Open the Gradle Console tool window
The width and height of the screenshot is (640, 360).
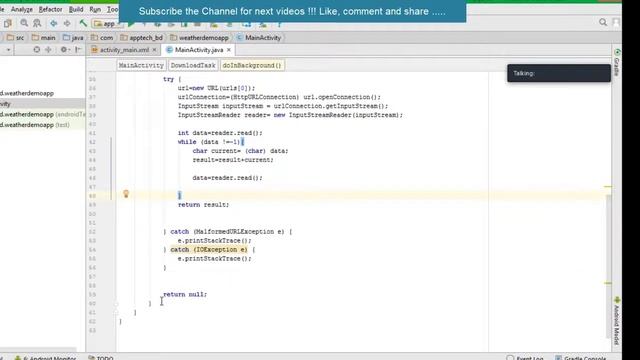click(580, 358)
